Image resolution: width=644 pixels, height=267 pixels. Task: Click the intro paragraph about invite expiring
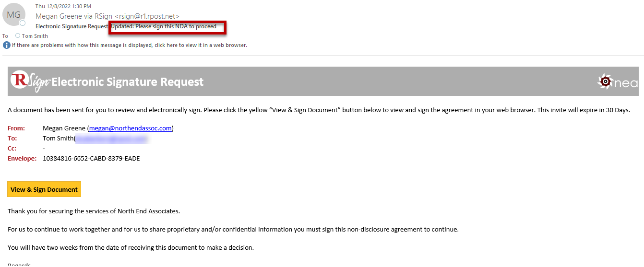point(319,110)
